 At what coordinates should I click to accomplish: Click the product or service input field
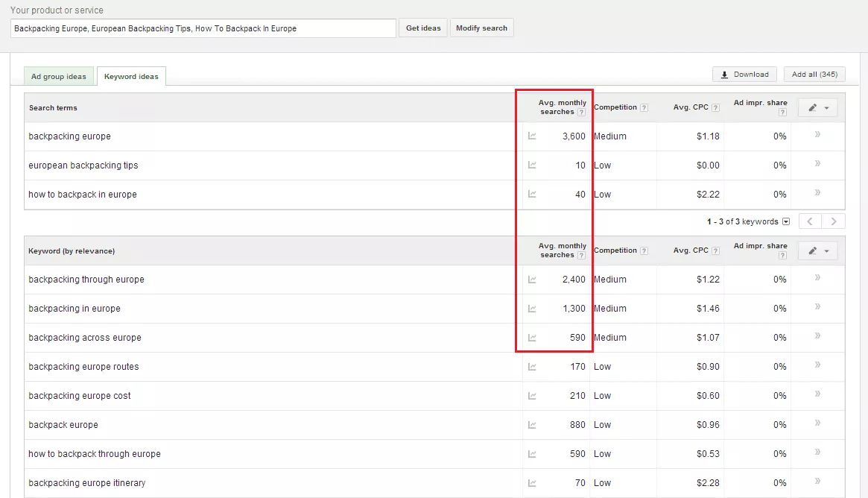[203, 28]
